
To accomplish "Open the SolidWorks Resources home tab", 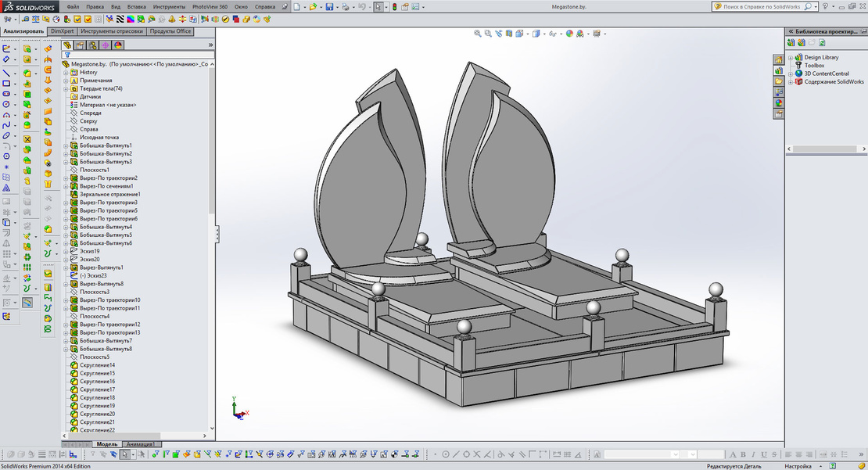I will tap(779, 59).
